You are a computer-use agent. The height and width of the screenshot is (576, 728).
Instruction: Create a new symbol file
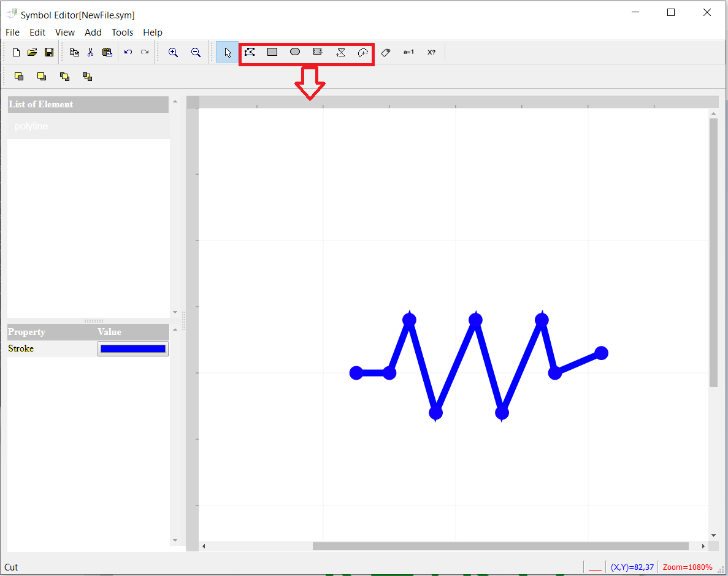click(16, 53)
